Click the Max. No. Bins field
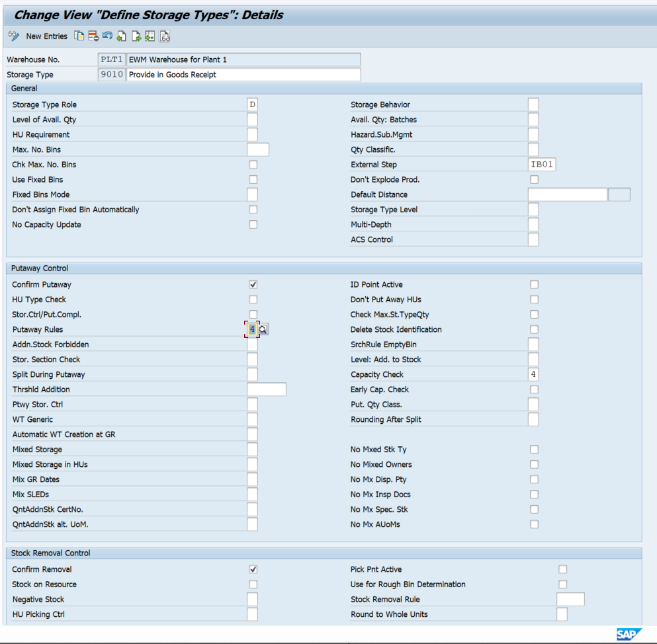 [x=258, y=149]
